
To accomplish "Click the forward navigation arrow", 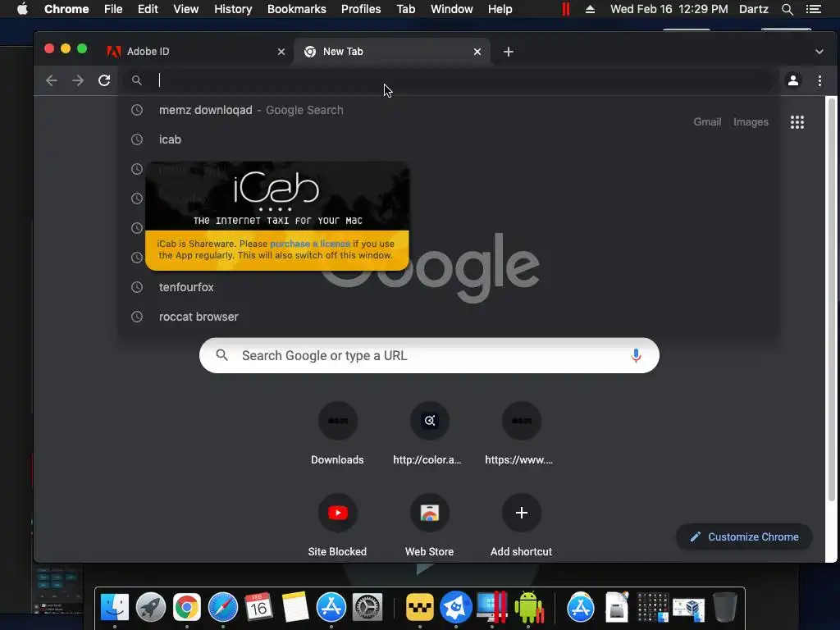I will (78, 80).
